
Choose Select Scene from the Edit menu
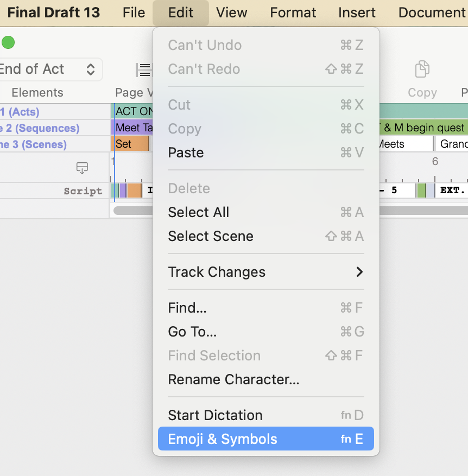[x=211, y=236]
